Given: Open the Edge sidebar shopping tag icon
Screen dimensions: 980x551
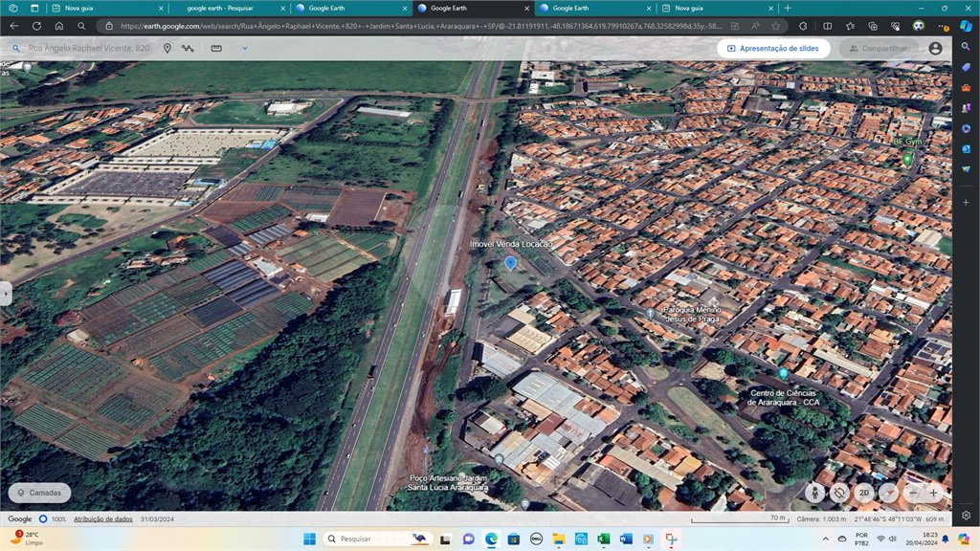Looking at the screenshot, I should point(967,67).
